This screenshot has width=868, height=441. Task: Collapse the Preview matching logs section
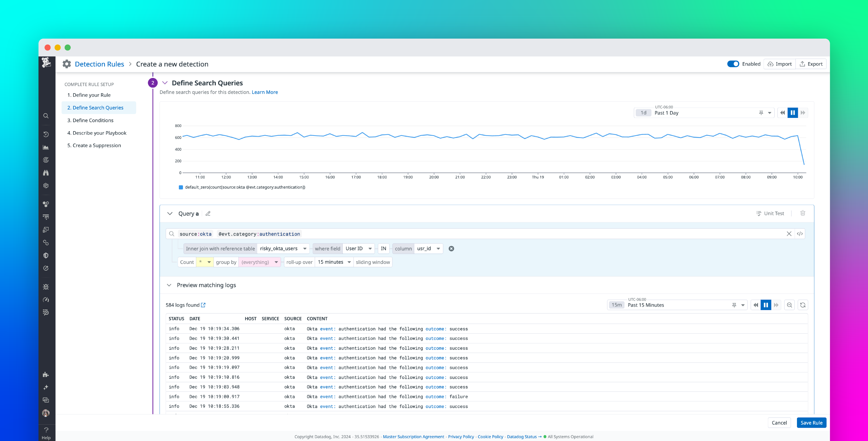coord(169,285)
